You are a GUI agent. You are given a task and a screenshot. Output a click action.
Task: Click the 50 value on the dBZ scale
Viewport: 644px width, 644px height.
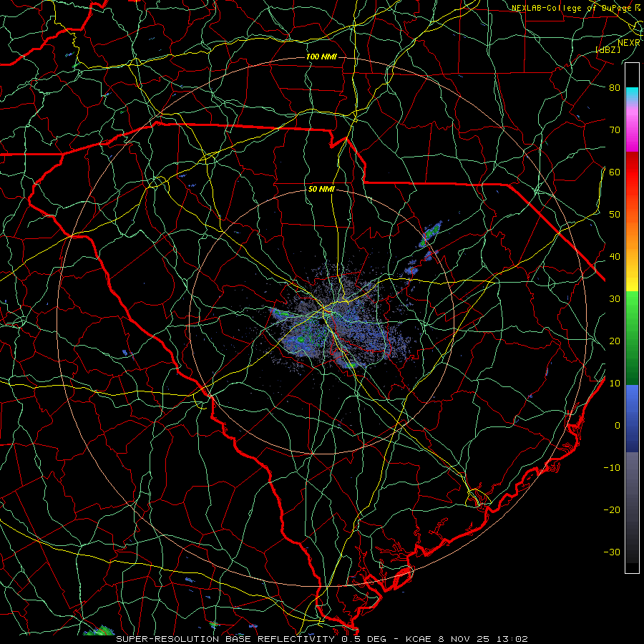click(x=615, y=215)
